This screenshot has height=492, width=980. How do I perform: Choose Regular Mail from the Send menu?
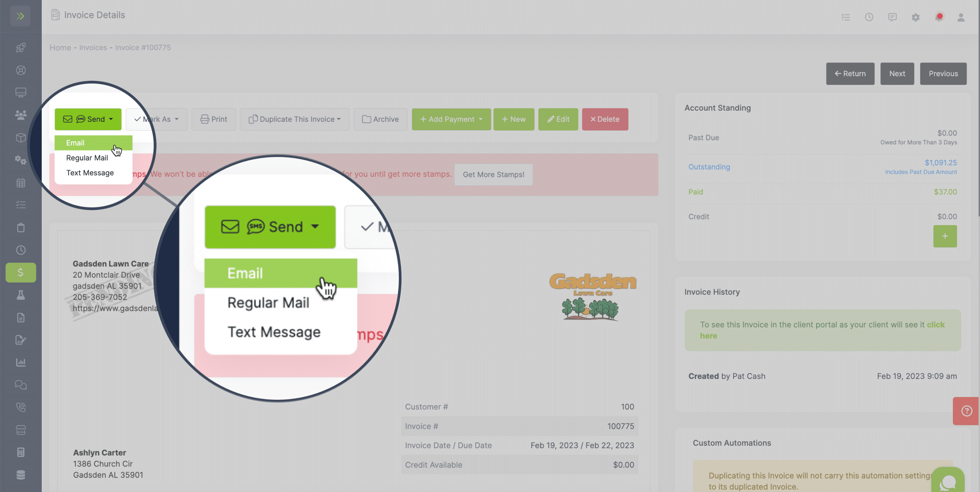[x=93, y=158]
